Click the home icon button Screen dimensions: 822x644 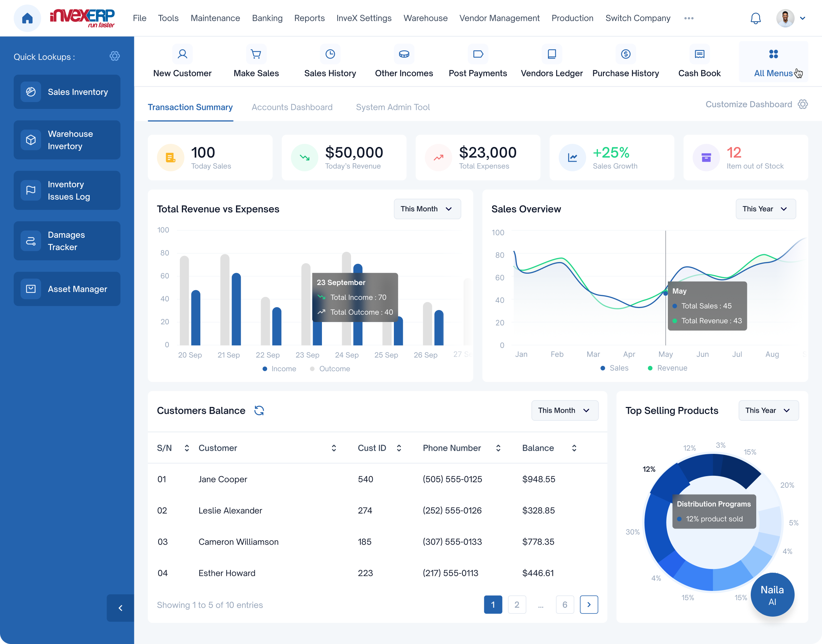(x=27, y=18)
